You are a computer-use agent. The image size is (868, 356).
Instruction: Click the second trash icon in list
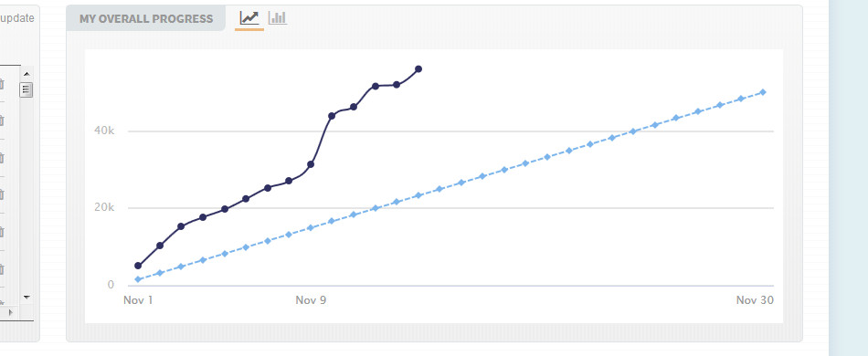pyautogui.click(x=1, y=120)
